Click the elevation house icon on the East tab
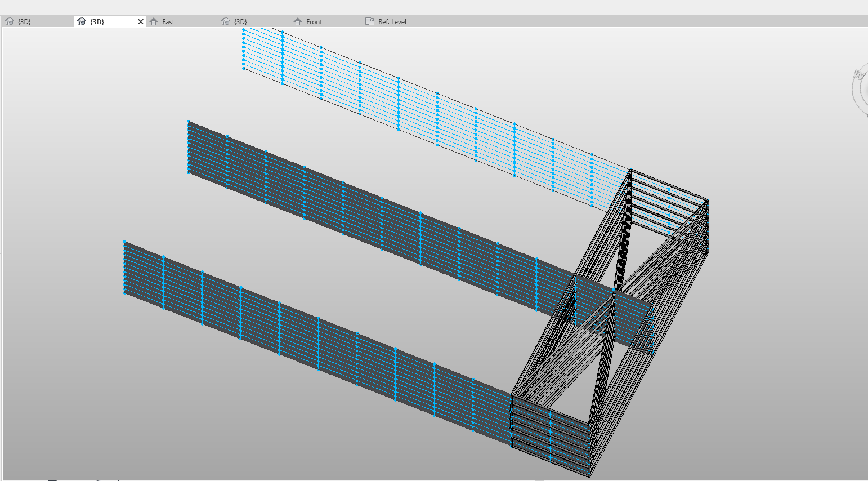 [154, 21]
